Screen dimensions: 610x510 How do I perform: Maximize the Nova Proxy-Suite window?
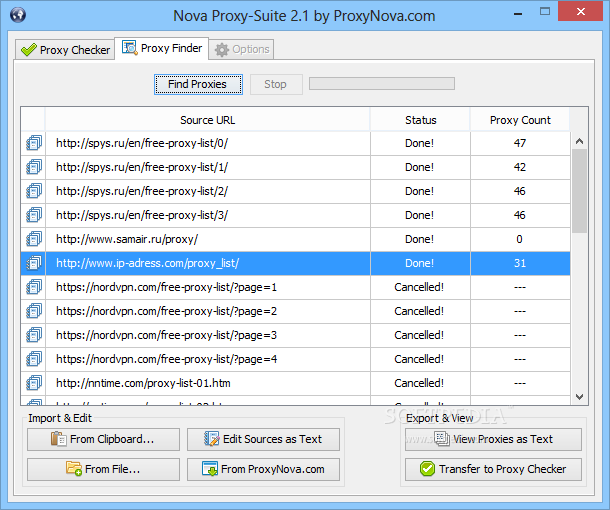point(545,12)
